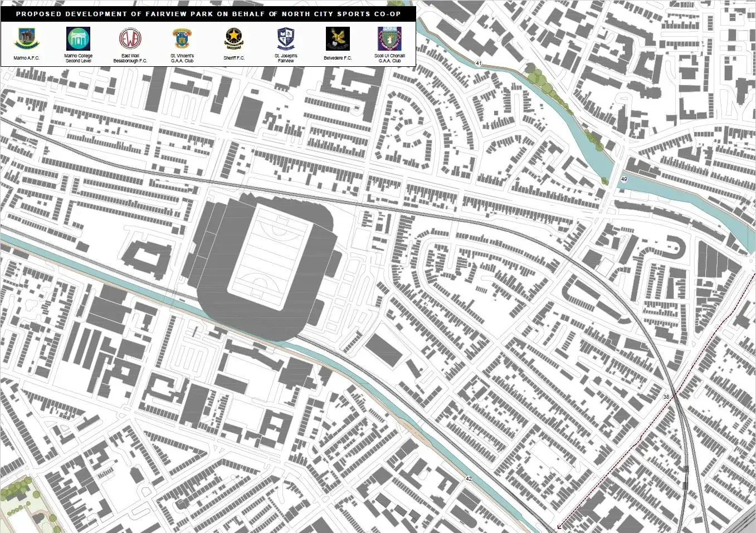756x533 pixels.
Task: Click the Proposed Development of Fairview Park title
Action: pyautogui.click(x=208, y=14)
